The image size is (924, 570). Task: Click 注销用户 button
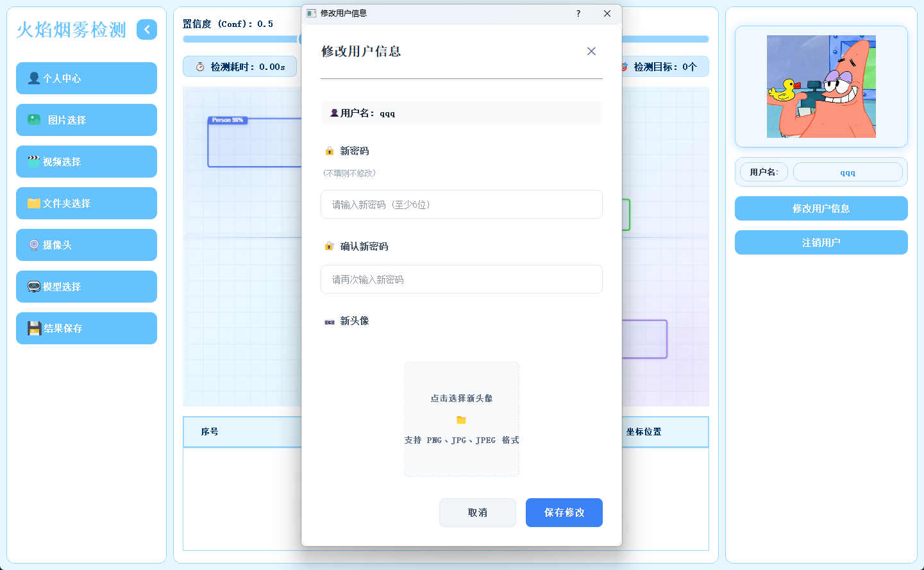[x=821, y=242]
